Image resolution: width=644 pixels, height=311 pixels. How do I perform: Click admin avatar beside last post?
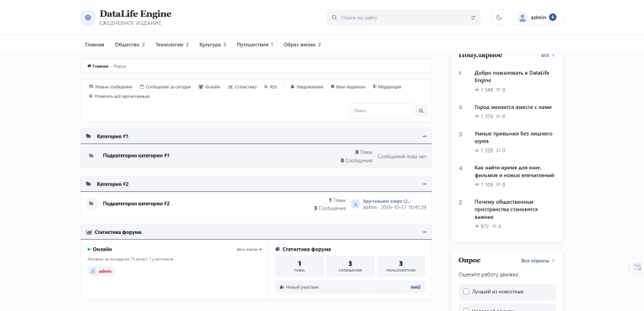click(356, 205)
